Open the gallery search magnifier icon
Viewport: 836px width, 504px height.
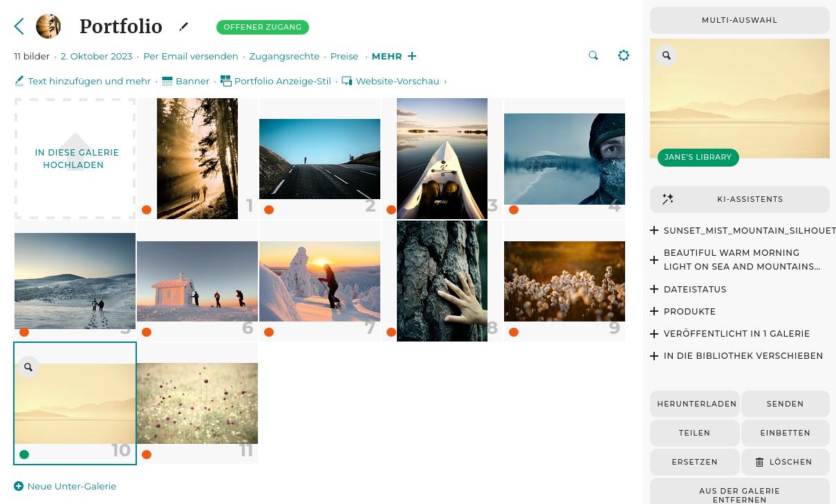pyautogui.click(x=593, y=56)
